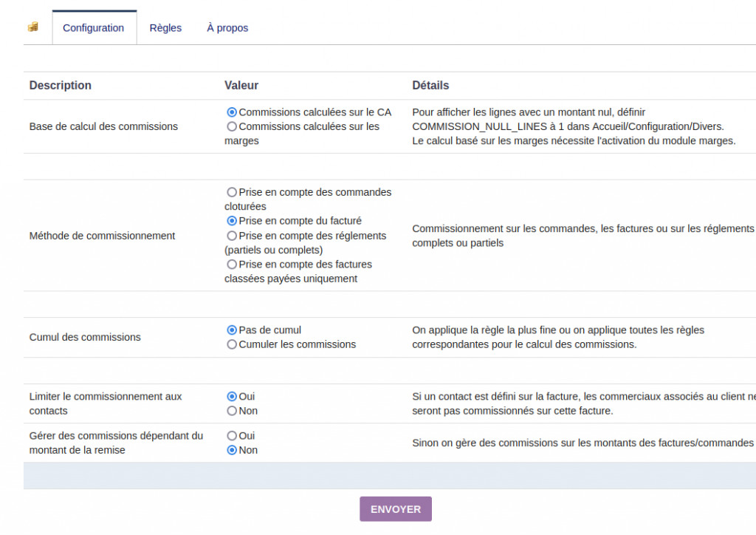756x535 pixels.
Task: Switch to the Règles tab
Action: pyautogui.click(x=165, y=28)
